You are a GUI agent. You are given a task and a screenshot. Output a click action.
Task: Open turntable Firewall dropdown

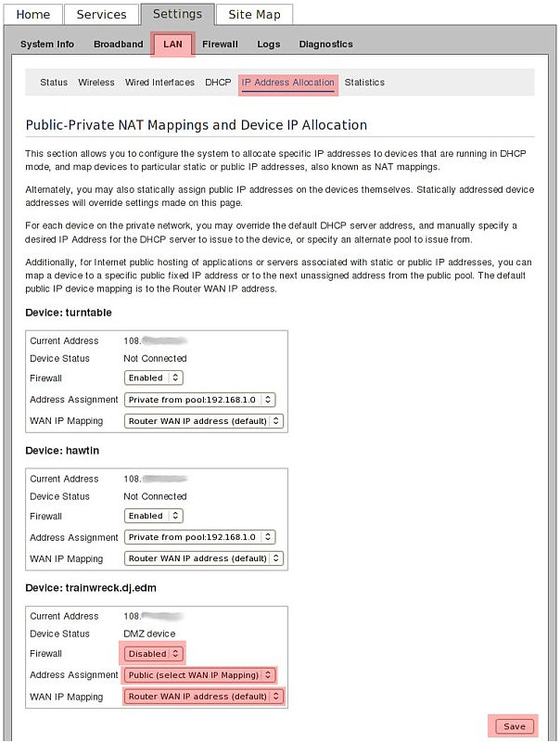click(154, 378)
